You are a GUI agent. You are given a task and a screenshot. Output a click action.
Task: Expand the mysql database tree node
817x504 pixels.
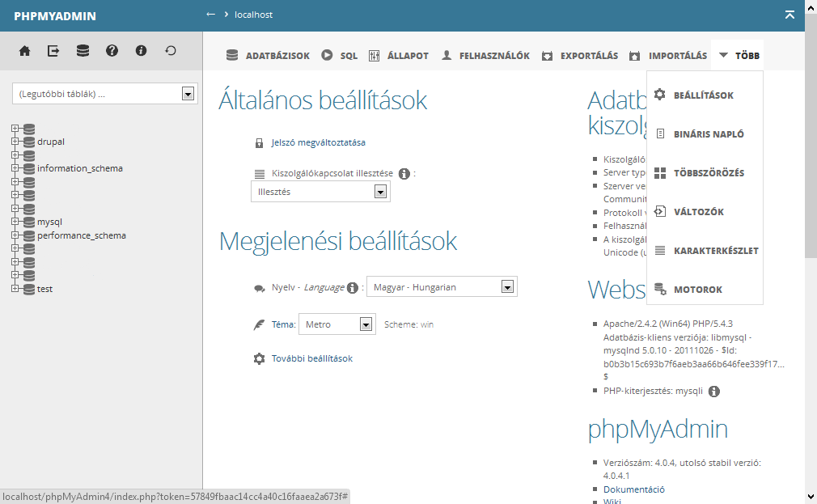tap(15, 221)
